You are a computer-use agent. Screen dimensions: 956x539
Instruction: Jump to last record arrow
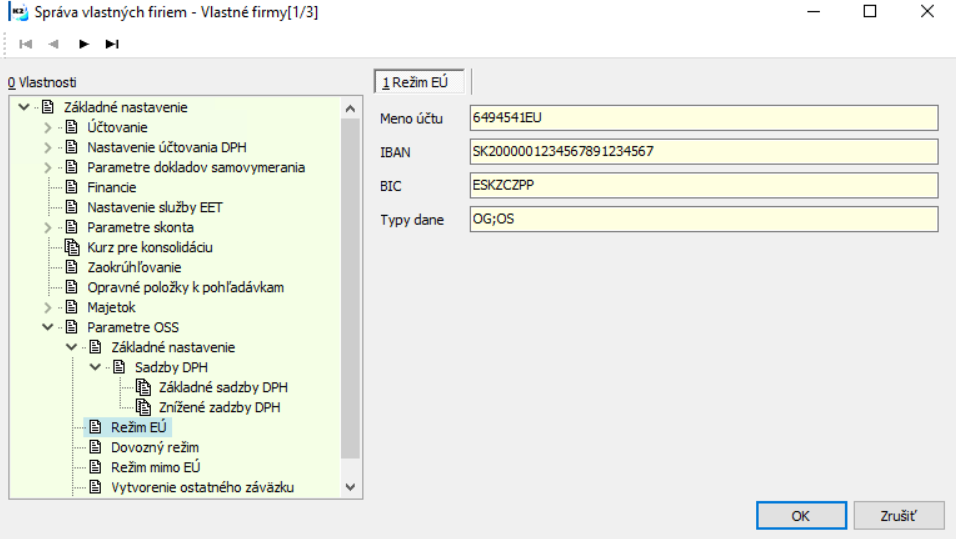click(112, 44)
